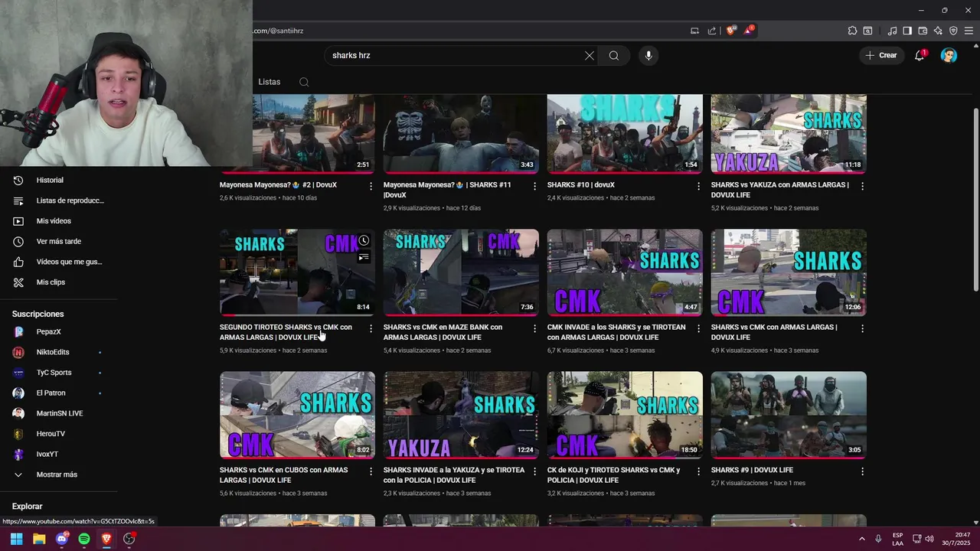
Task: Expand subscriptions with Mostrar más
Action: click(58, 474)
